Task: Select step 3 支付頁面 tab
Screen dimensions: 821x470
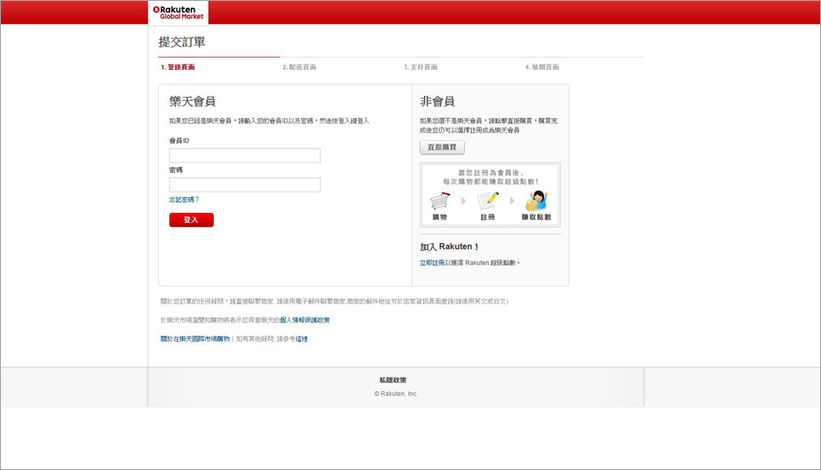Action: click(420, 67)
